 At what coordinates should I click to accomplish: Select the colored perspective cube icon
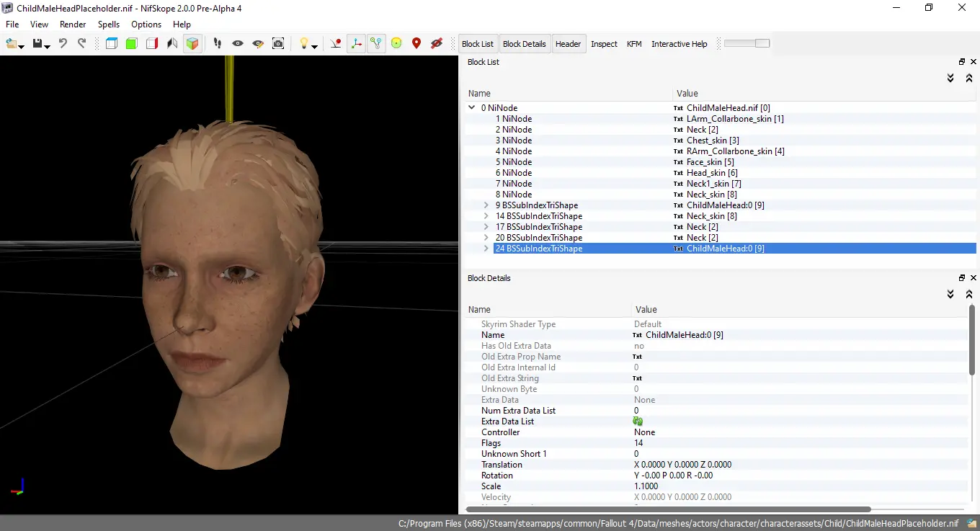(192, 44)
